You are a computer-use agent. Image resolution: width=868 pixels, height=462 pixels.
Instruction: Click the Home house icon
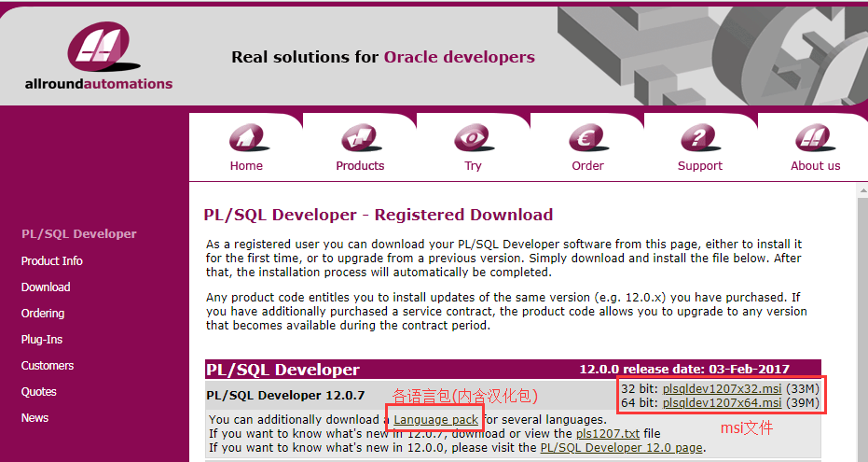coord(249,138)
